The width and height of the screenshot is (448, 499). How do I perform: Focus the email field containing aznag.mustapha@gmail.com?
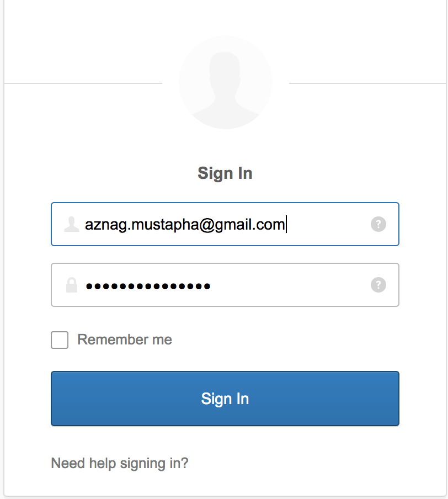click(x=225, y=224)
